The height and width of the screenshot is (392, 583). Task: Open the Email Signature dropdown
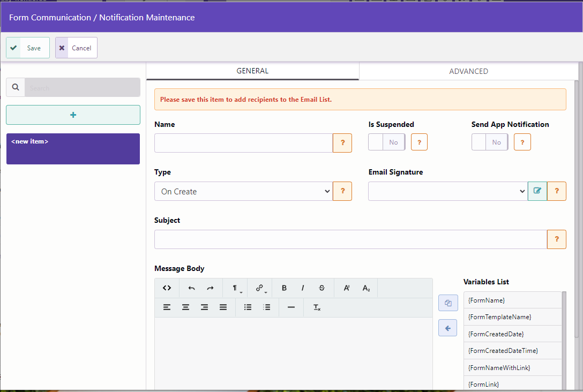448,191
